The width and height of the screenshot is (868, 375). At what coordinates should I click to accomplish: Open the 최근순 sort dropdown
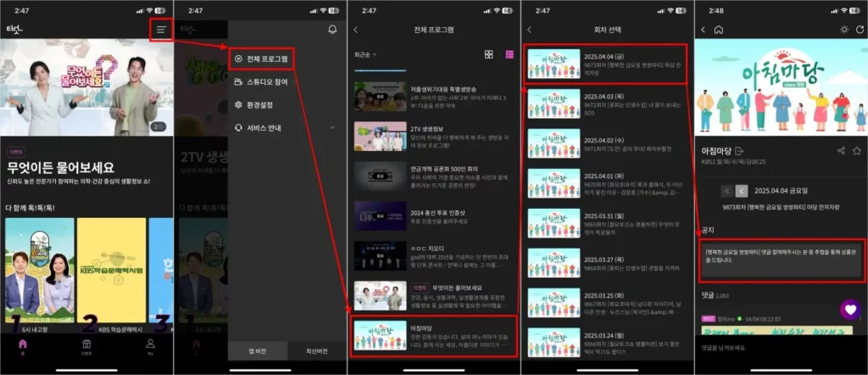coord(365,54)
